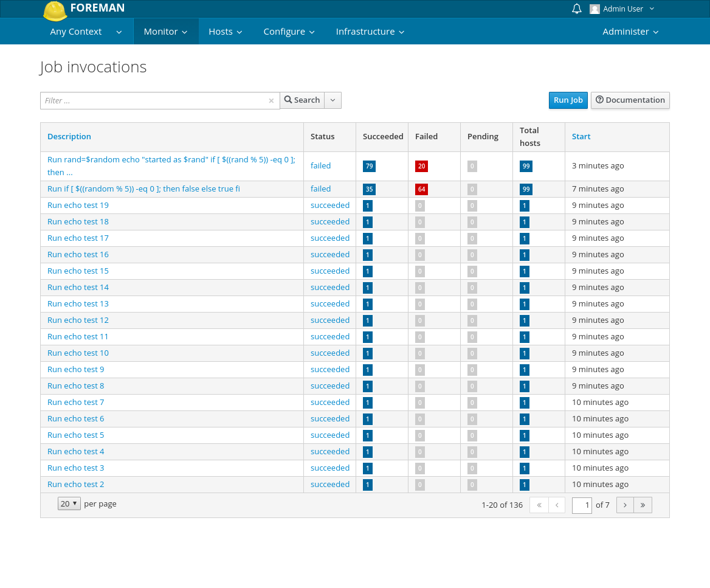Jump to last page of results
The width and height of the screenshot is (710, 588).
pos(643,505)
